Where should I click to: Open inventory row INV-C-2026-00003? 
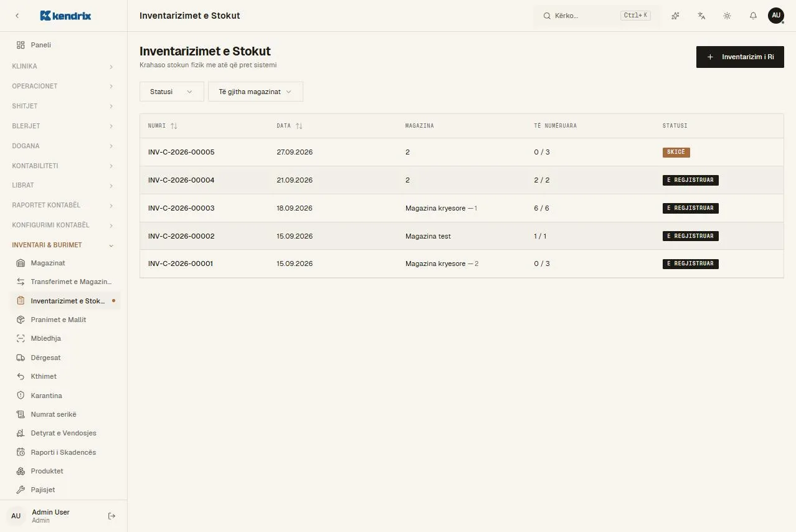[462, 208]
